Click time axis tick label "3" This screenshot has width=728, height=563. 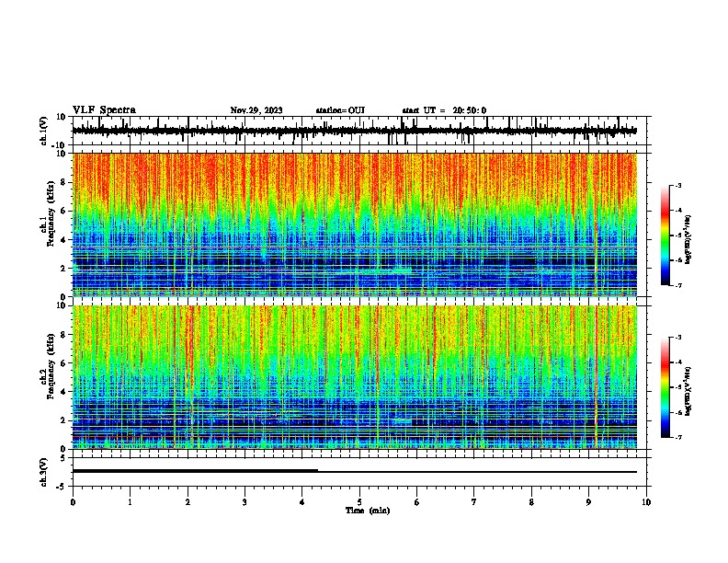click(x=245, y=502)
